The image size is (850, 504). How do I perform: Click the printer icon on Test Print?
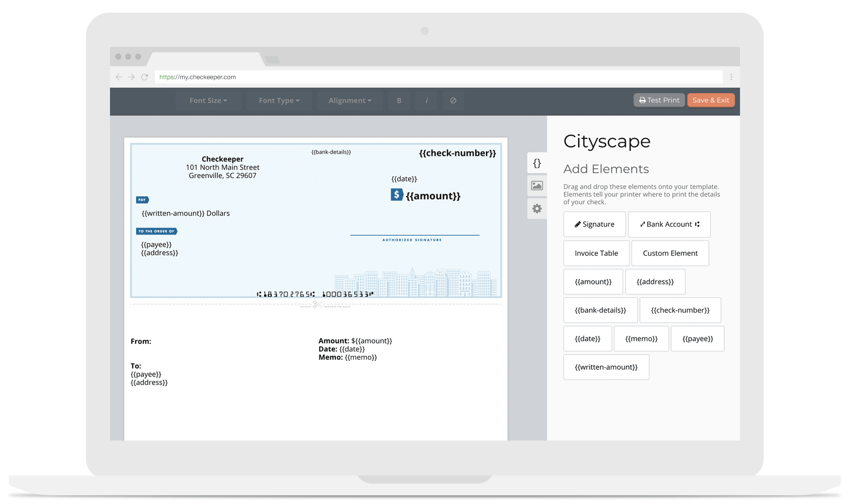coord(642,100)
